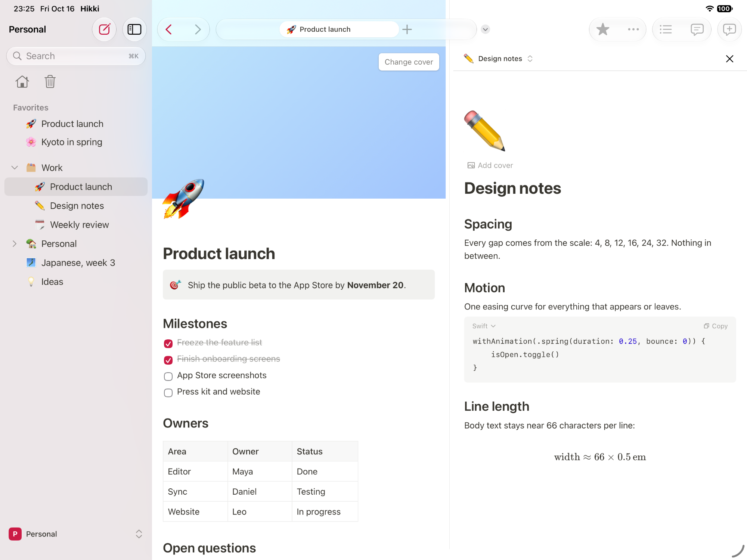Open the Ideas page
Screen dimensions: 747x560
point(76,282)
